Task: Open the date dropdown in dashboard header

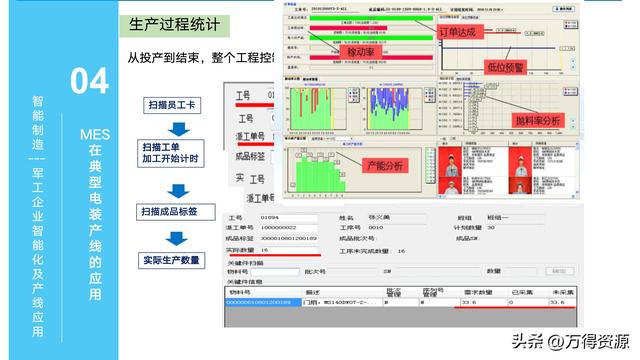Action: point(489,9)
